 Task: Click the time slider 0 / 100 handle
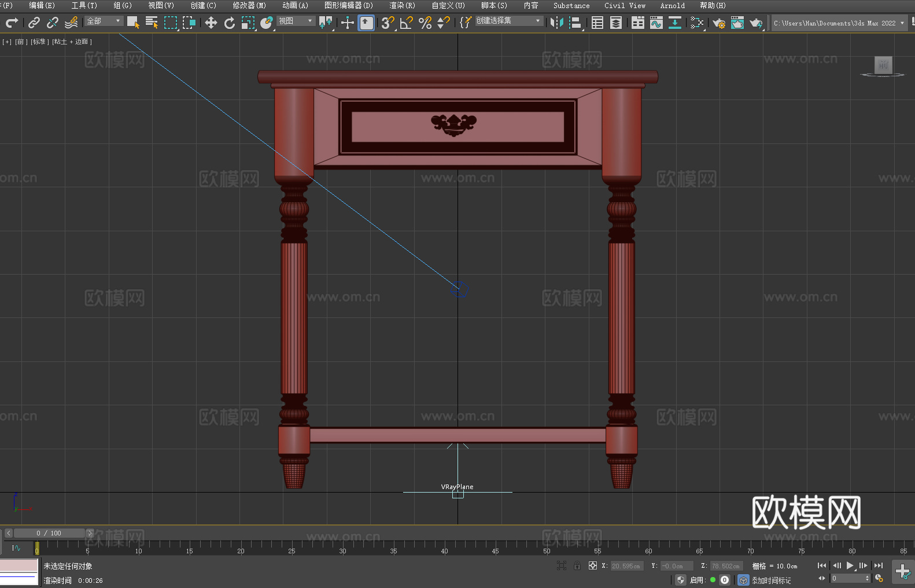coord(49,533)
